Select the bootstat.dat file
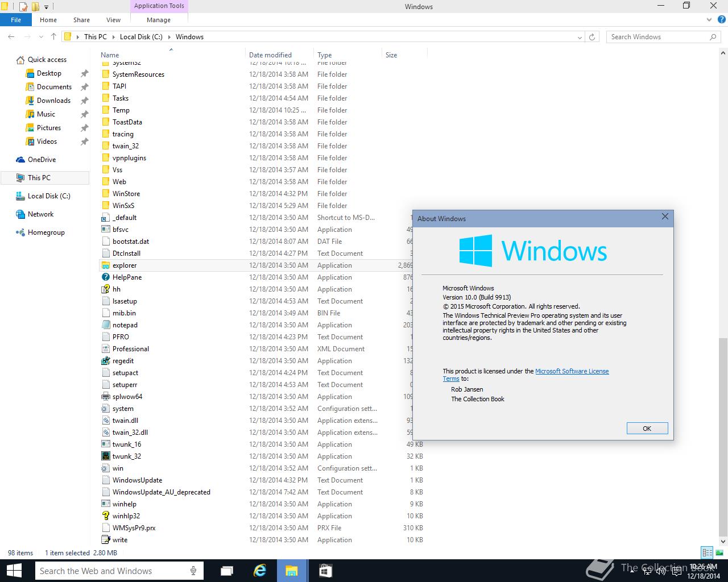 click(131, 242)
